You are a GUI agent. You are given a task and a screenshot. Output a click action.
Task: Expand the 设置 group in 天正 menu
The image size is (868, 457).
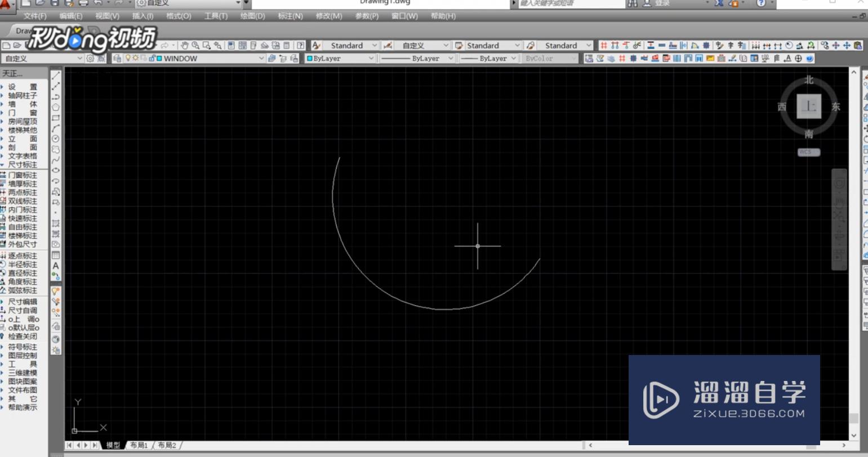[23, 87]
